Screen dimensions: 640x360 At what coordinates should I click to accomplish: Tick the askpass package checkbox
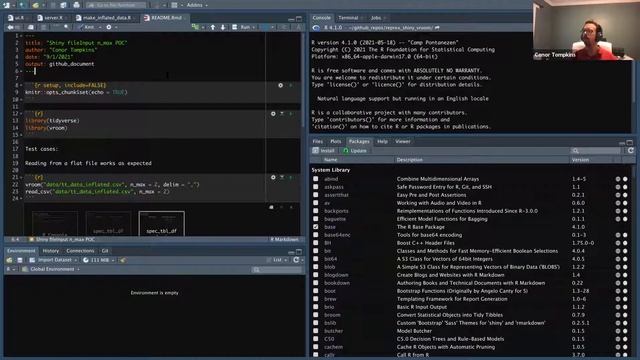[x=316, y=187]
